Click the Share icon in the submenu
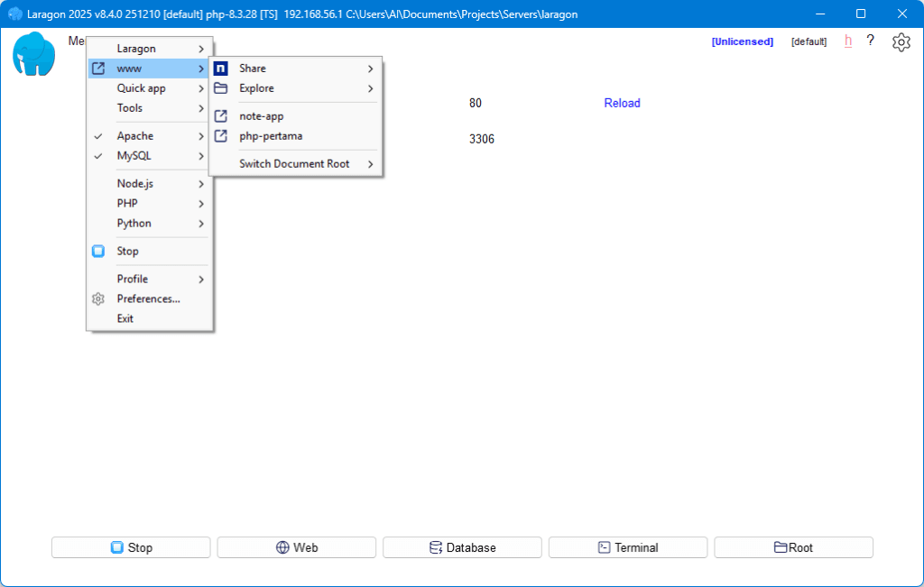Image resolution: width=924 pixels, height=587 pixels. coord(220,69)
